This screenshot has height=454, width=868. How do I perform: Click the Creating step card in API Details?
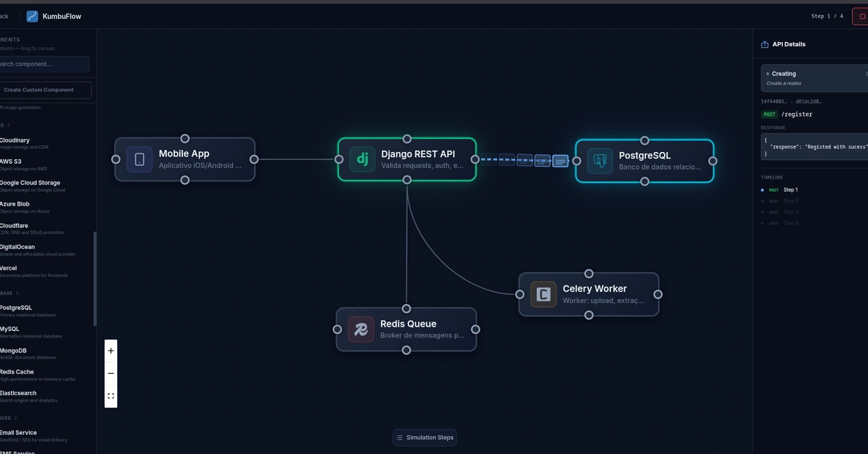(814, 78)
